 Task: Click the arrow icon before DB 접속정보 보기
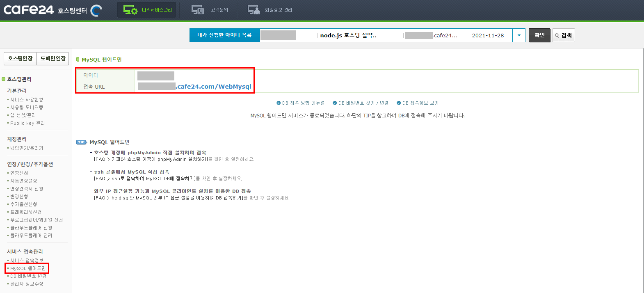tap(399, 103)
